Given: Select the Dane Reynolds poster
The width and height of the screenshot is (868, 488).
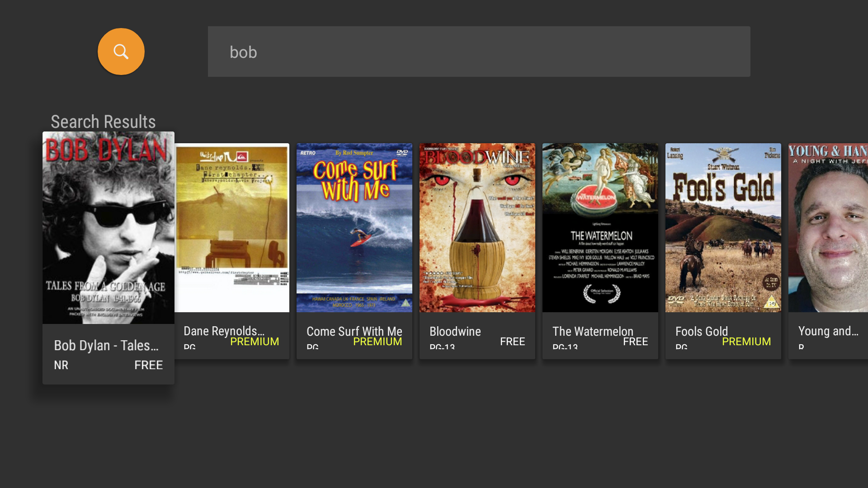Looking at the screenshot, I should [231, 227].
